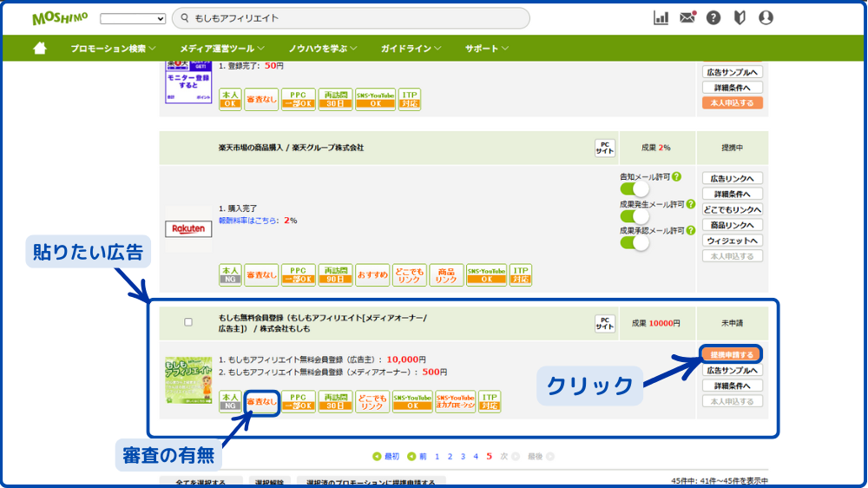This screenshot has width=868, height=488.
Task: Expand the プロモーション検索 menu
Action: 113,49
